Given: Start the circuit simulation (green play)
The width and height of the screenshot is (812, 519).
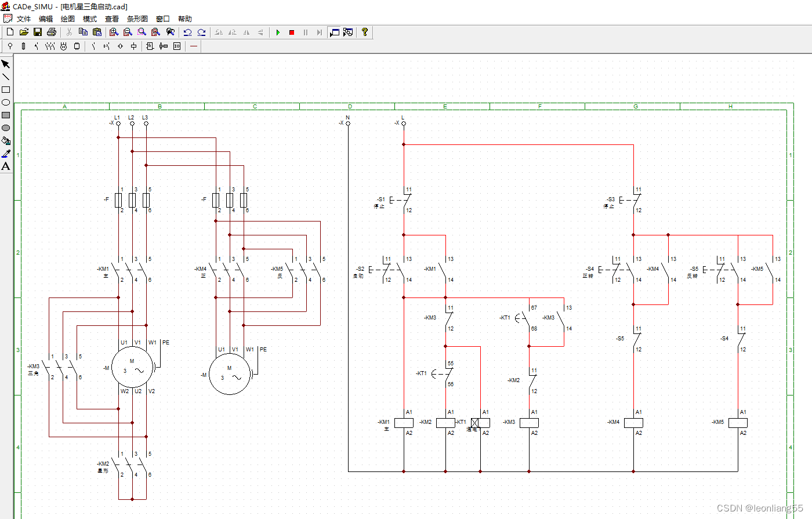Looking at the screenshot, I should click(x=278, y=32).
